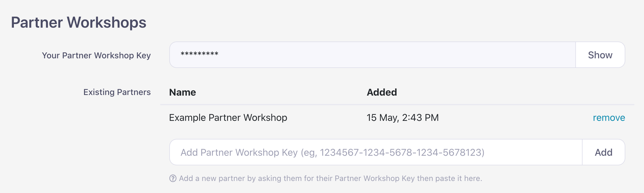Click the word Workshops in the heading
Screen dimensions: 644x193
(x=106, y=23)
